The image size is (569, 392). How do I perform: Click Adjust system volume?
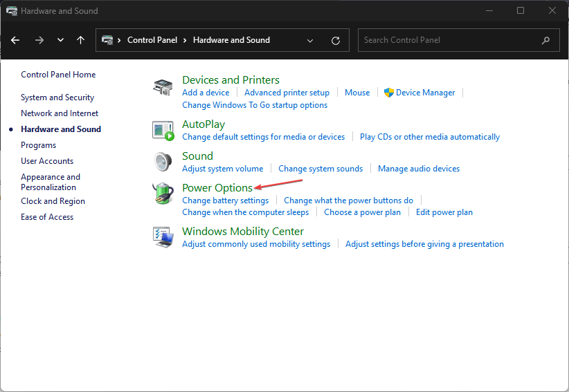[x=222, y=169]
